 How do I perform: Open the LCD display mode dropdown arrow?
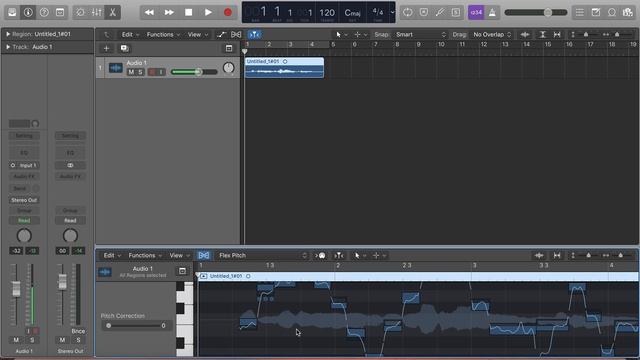pos(392,12)
